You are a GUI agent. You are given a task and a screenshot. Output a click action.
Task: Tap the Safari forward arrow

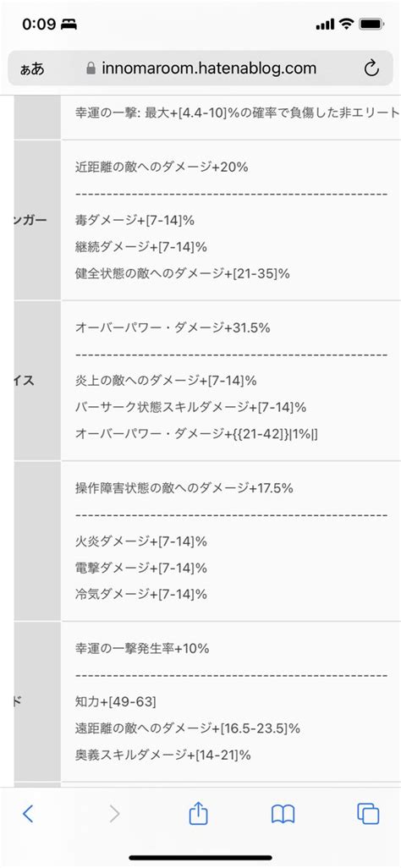[114, 813]
